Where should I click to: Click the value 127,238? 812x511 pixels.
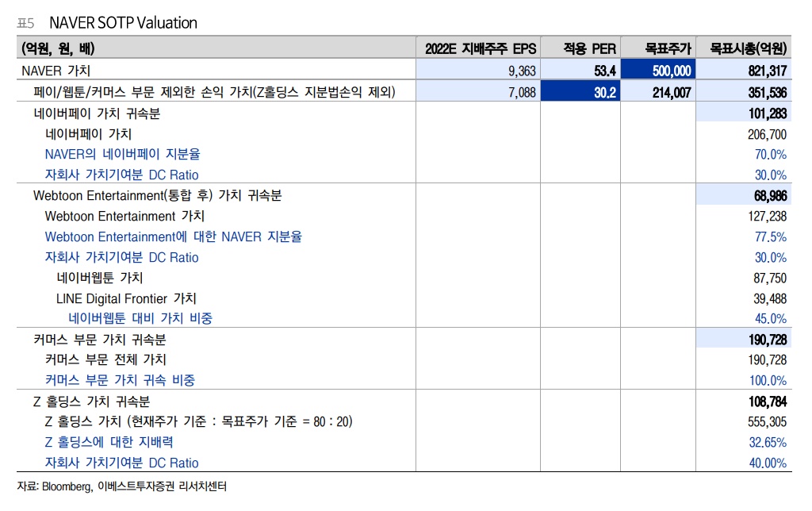768,216
